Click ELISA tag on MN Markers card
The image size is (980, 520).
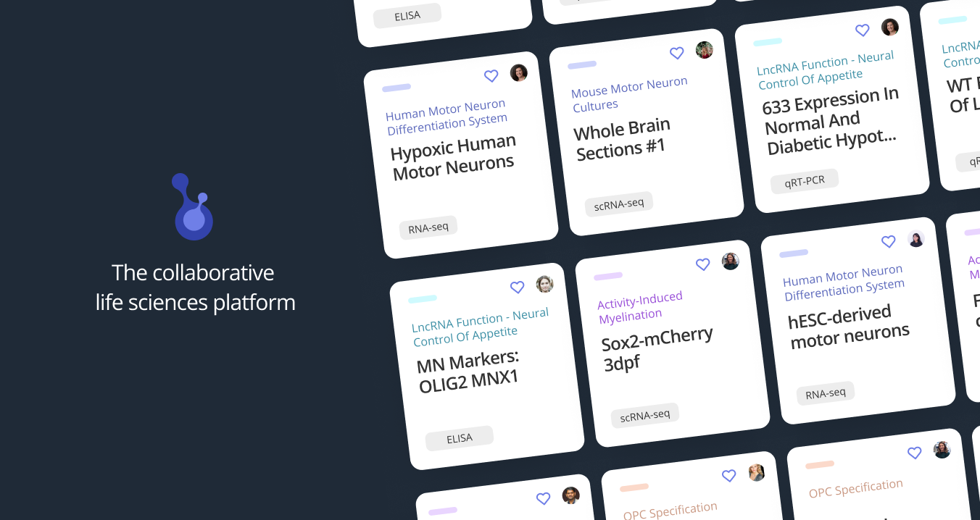tap(460, 438)
